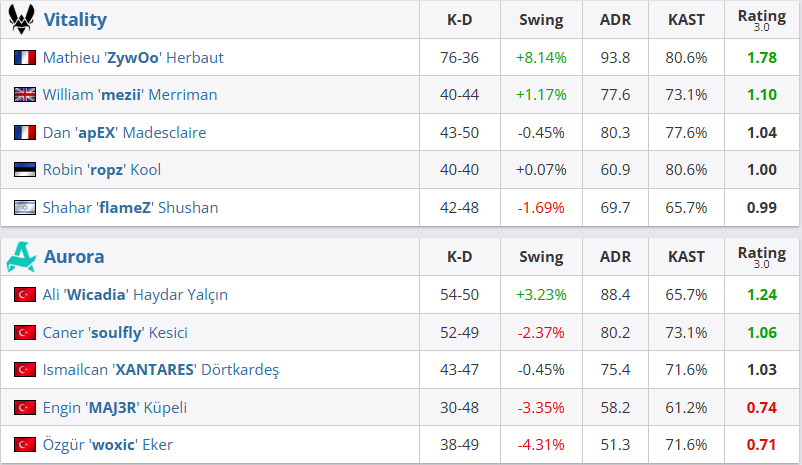Open Caner 'soulfly' Kesici's profile
This screenshot has height=465, width=802.
[115, 333]
